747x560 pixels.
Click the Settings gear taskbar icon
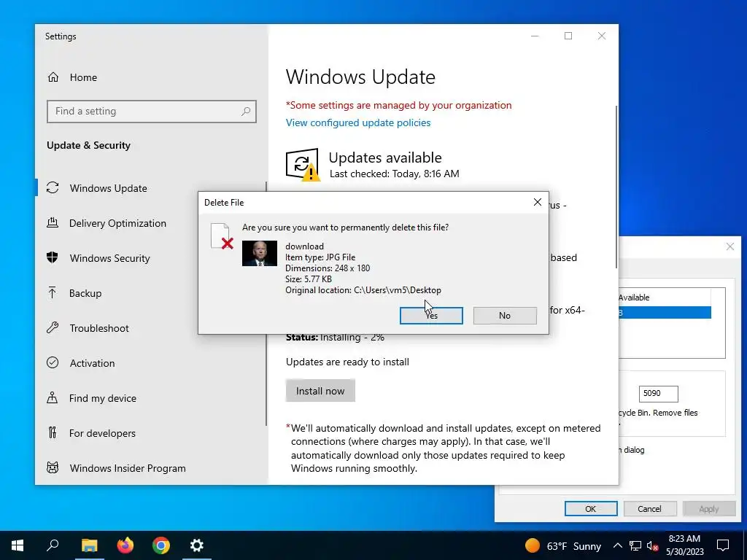click(x=197, y=545)
